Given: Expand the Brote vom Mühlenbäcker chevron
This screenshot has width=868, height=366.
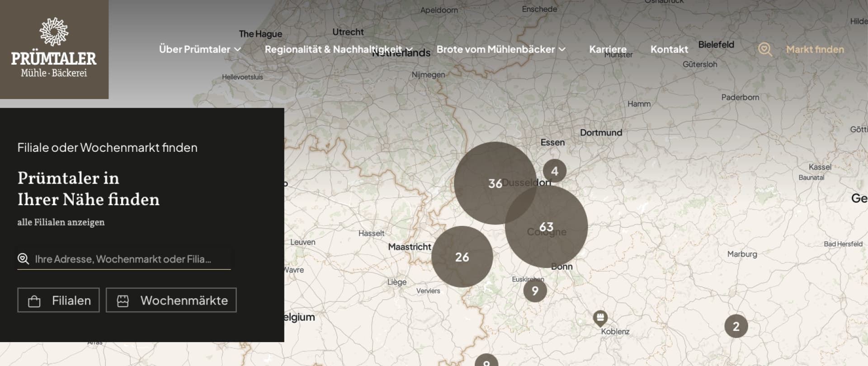Looking at the screenshot, I should click(562, 49).
